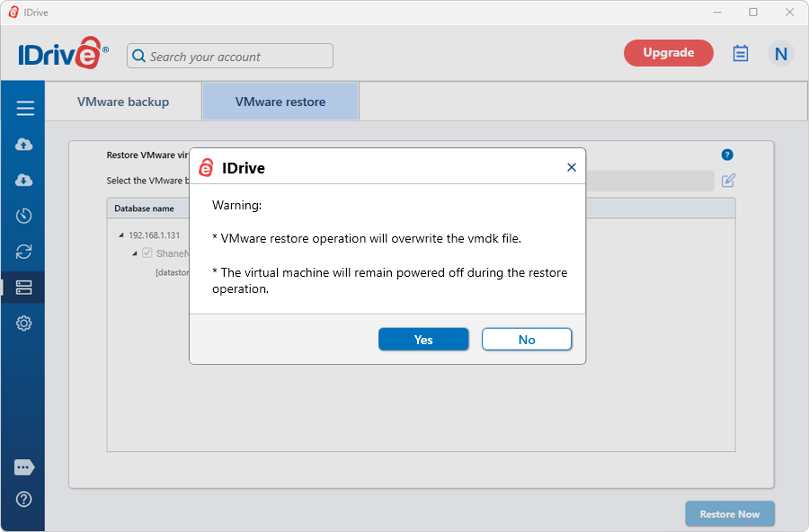Switch to the VMware backup tab
Image resolution: width=809 pixels, height=532 pixels.
(x=123, y=102)
